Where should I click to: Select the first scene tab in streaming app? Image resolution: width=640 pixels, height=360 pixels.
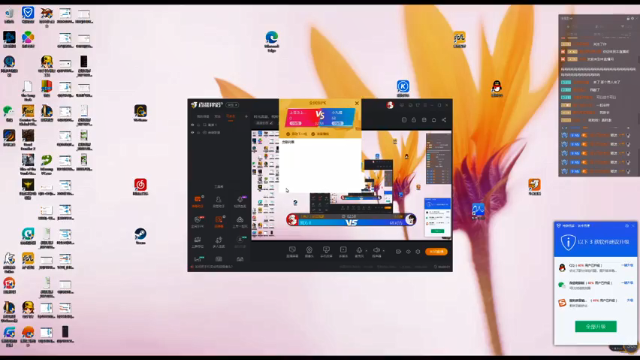click(202, 117)
